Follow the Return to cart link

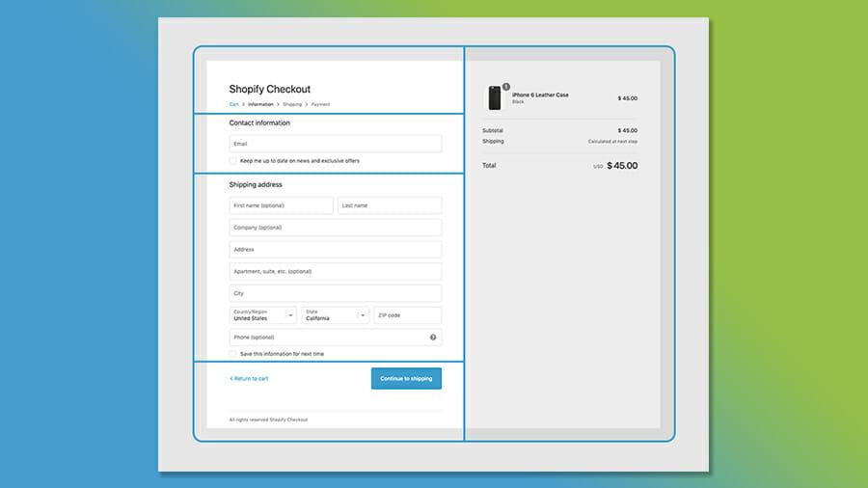249,379
